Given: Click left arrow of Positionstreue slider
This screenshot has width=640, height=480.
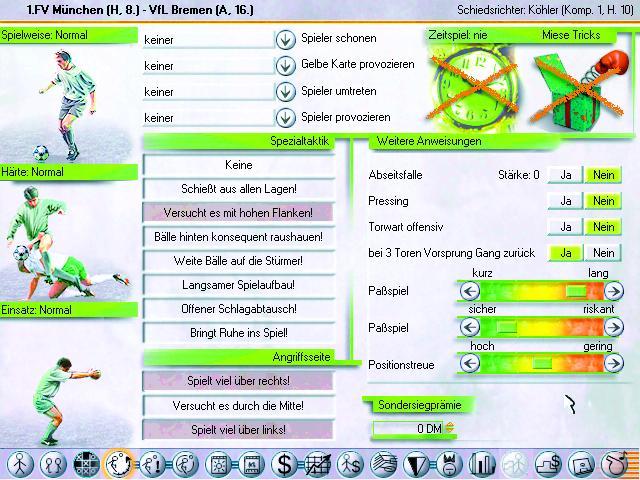Looking at the screenshot, I should 470,363.
